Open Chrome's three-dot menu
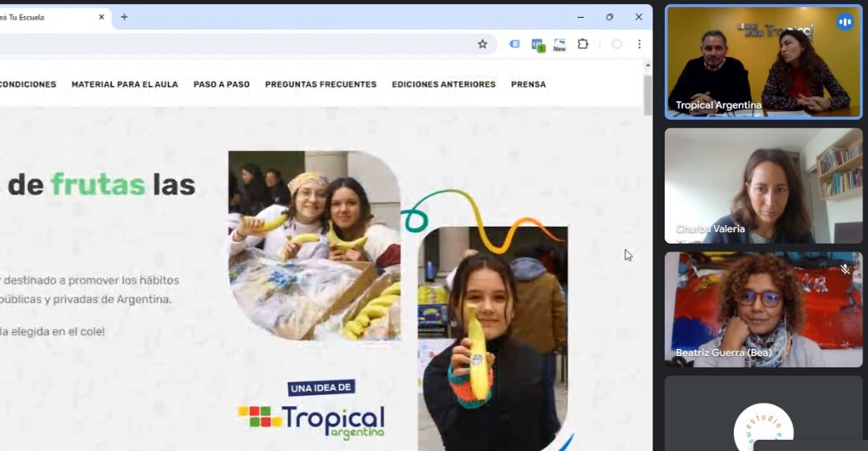Image resolution: width=868 pixels, height=451 pixels. (x=640, y=44)
